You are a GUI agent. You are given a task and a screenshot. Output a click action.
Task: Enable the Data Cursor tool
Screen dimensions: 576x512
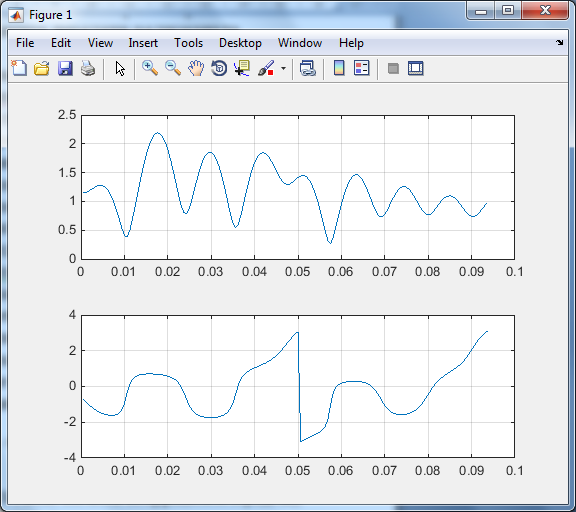(x=242, y=68)
